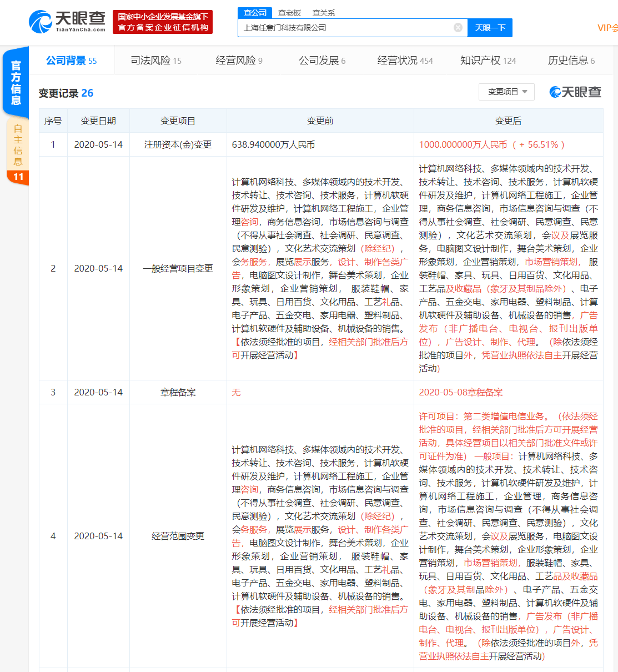Switch to the 查关系 search tab
The image size is (618, 672).
coord(324,13)
